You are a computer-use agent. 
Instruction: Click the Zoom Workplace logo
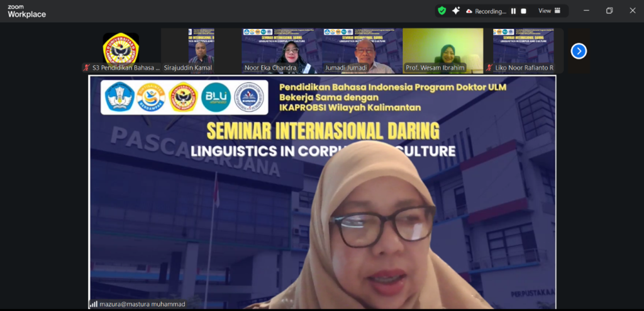pos(26,11)
